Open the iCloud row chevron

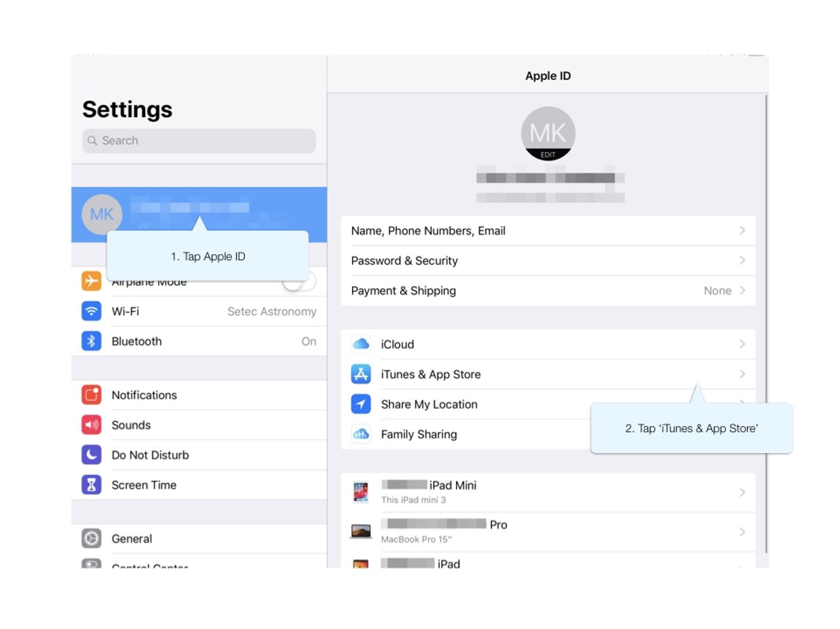pyautogui.click(x=742, y=344)
